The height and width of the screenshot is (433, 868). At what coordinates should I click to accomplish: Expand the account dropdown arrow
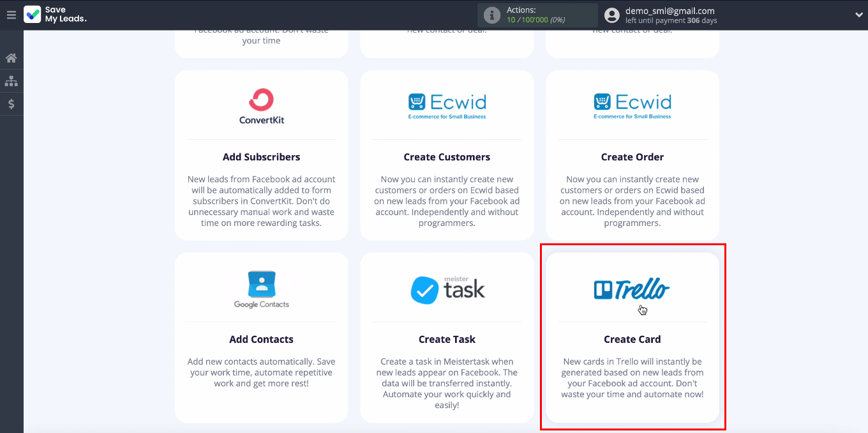click(x=859, y=15)
